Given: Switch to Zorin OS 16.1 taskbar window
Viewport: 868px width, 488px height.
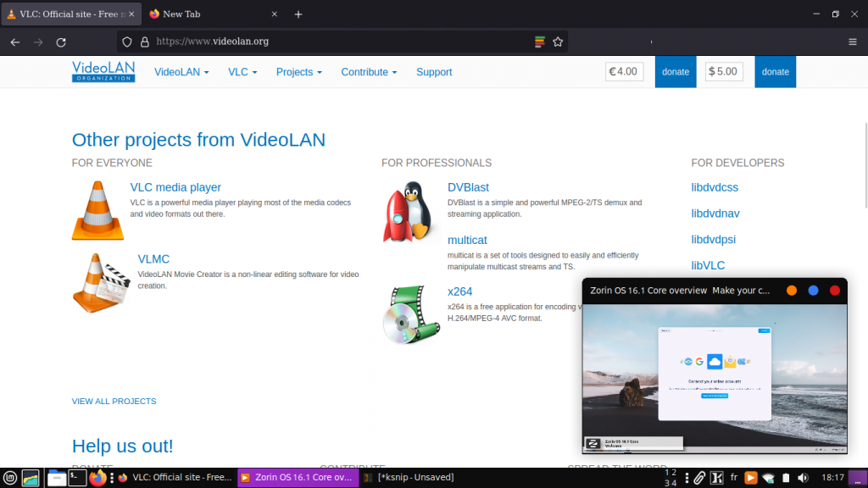Looking at the screenshot, I should coord(298,478).
